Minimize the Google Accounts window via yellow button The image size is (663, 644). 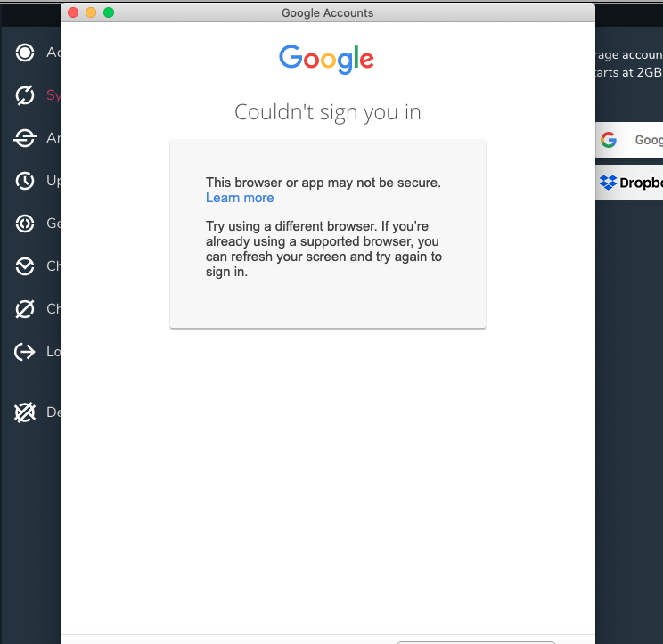(x=91, y=12)
